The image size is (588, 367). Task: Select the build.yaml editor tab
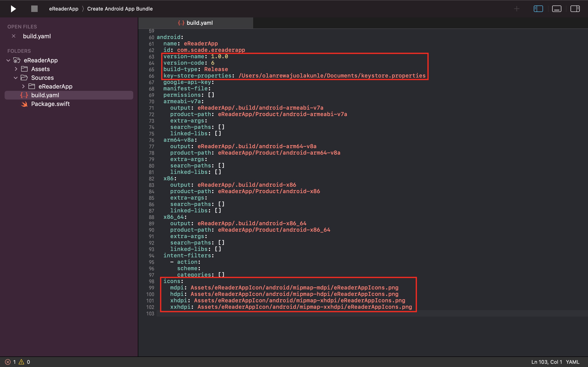coord(196,23)
